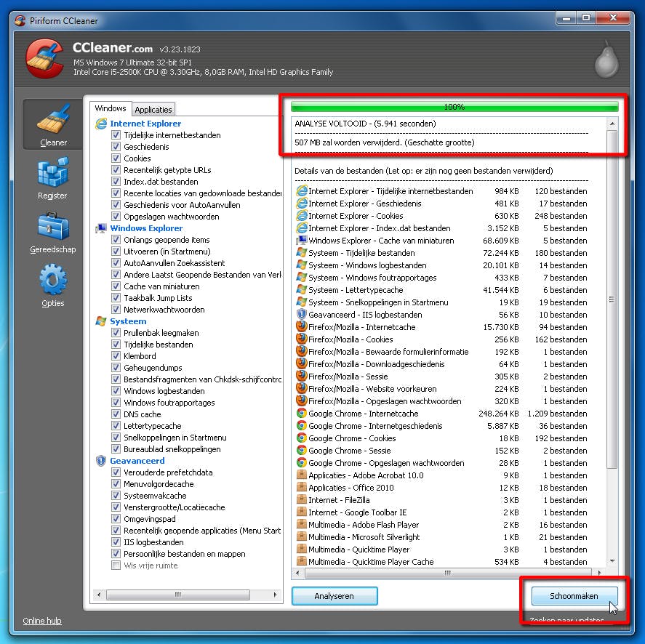Click the progress bar showing 100%
645x644 pixels.
click(x=454, y=107)
